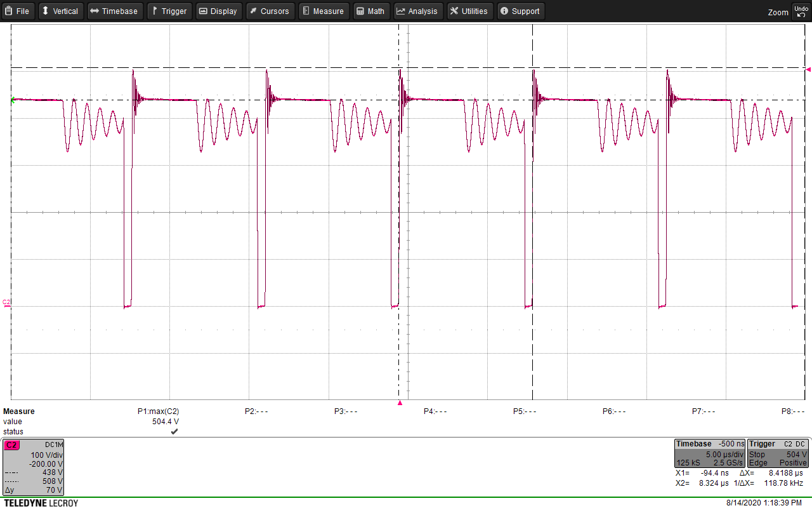Click the X2 8.324 µs cursor readout

[701, 484]
